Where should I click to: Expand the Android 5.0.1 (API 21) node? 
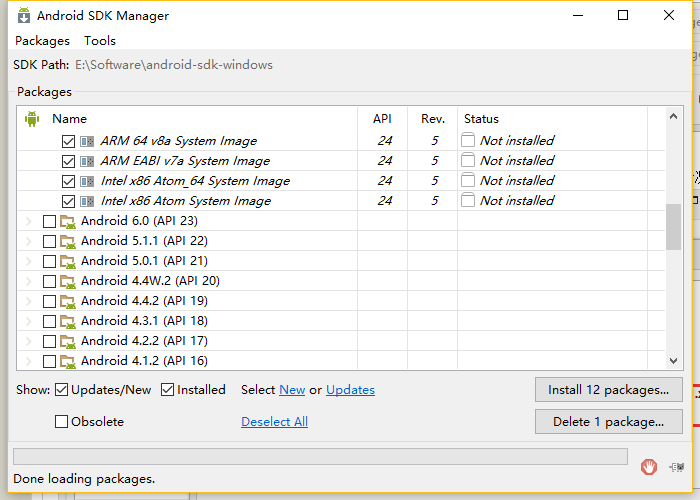(x=29, y=262)
